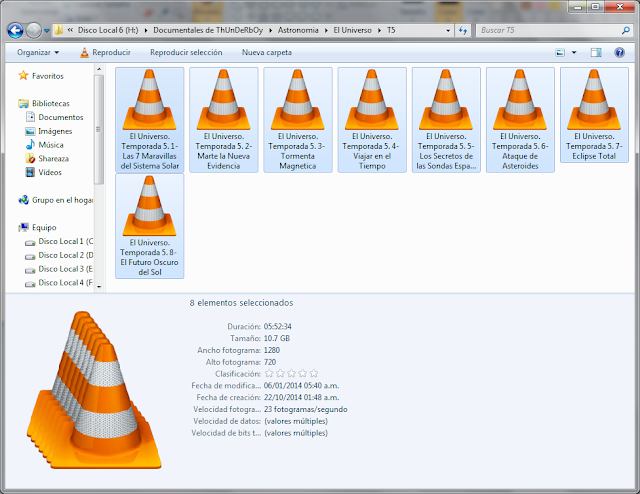Open the recent locations dropdown arrow

47,31
